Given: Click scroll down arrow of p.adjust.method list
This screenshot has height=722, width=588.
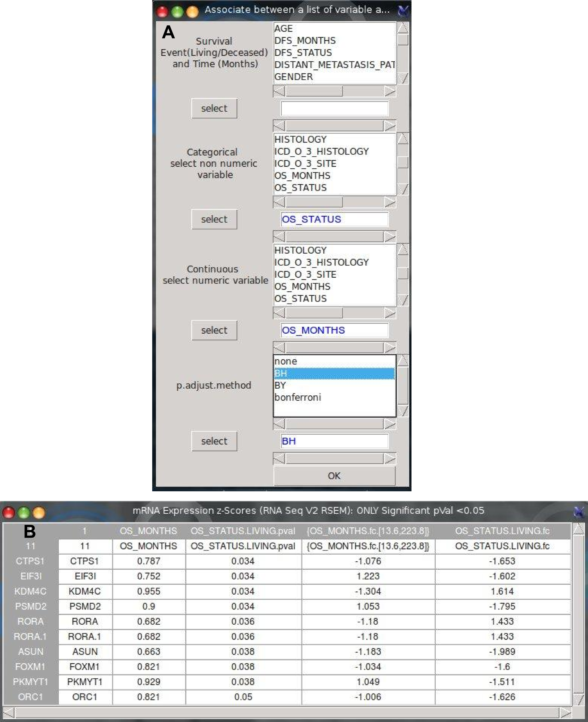Looking at the screenshot, I should (x=403, y=411).
